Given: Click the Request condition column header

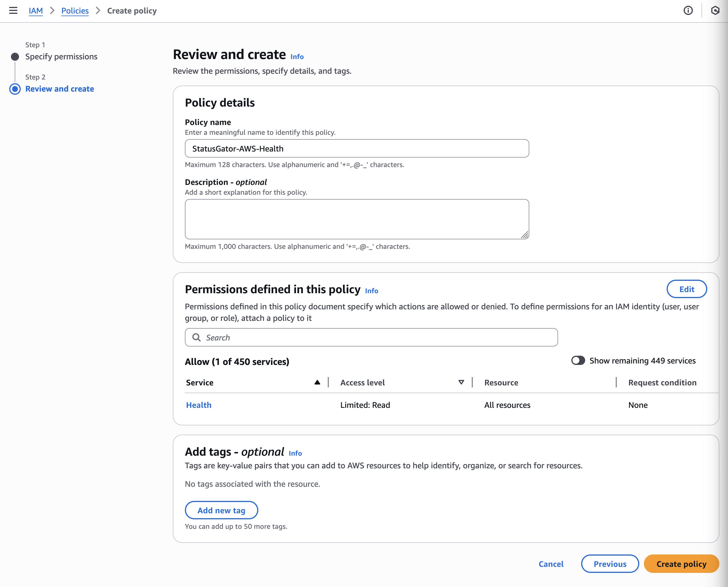Looking at the screenshot, I should click(662, 383).
